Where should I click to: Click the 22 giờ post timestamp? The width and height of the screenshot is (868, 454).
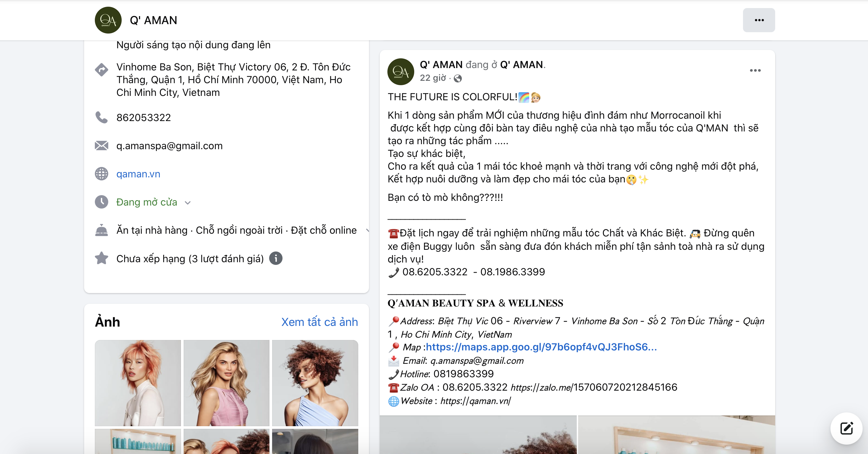433,78
